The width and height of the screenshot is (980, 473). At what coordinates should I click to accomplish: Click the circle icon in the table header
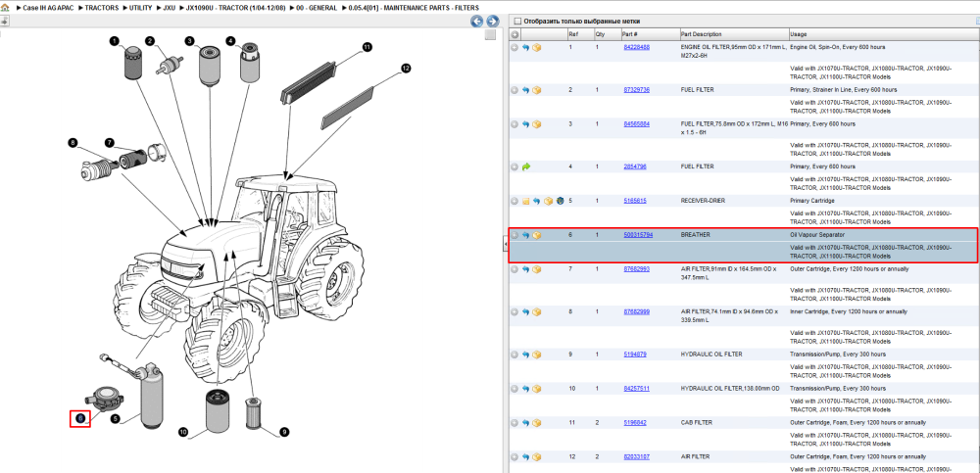515,34
